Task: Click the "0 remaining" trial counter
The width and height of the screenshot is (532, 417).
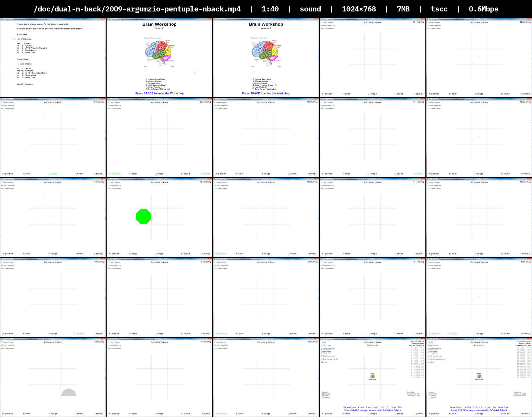Action: coord(312,342)
